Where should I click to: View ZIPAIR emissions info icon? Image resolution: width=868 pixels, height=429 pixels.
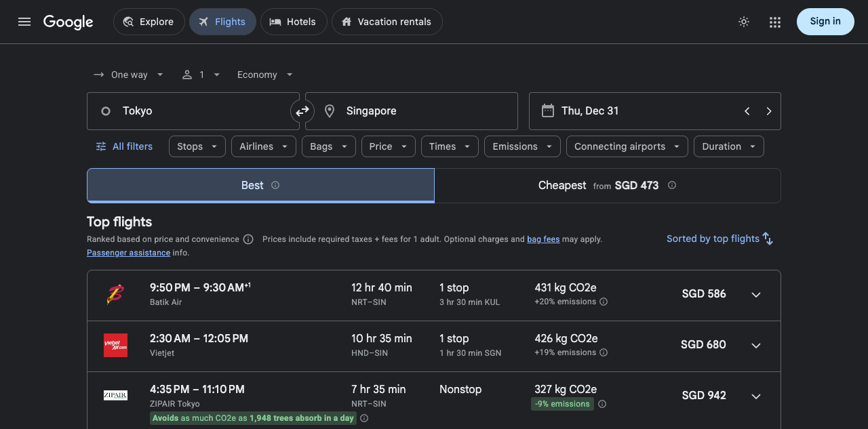(602, 404)
